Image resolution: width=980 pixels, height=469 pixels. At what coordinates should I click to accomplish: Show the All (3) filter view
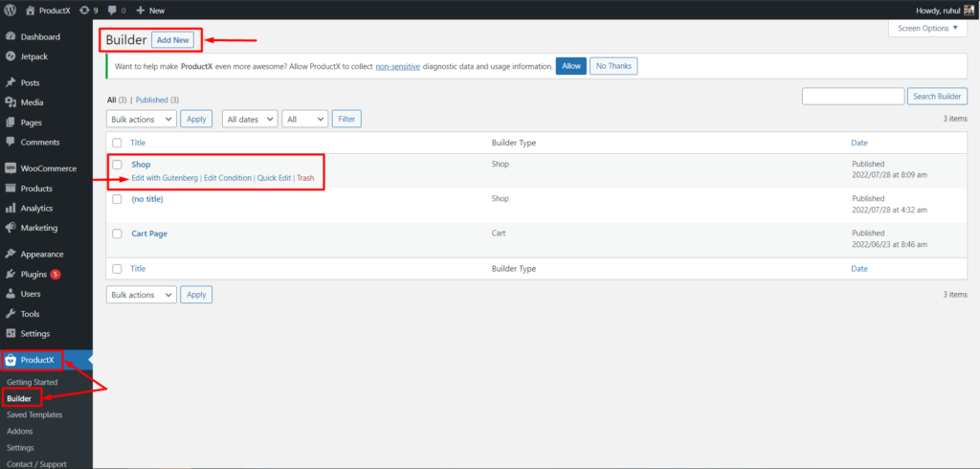[118, 100]
